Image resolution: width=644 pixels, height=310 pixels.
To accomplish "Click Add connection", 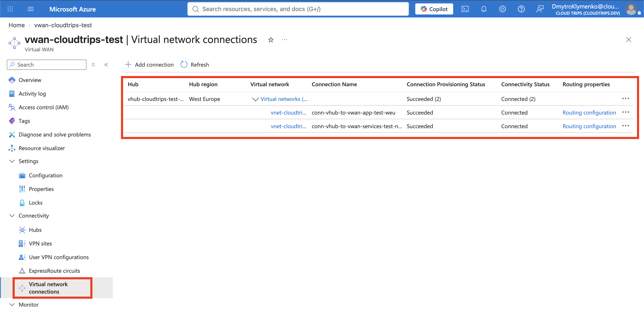I will point(149,65).
